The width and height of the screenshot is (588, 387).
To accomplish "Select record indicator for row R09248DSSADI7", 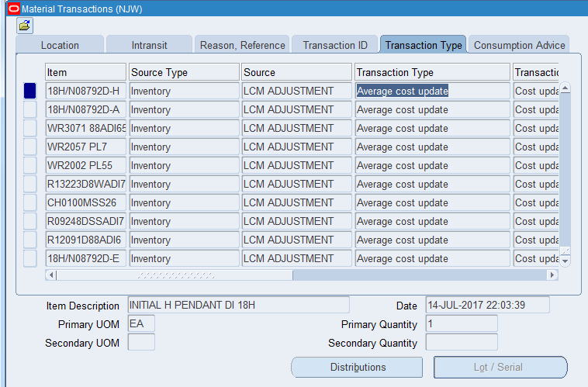I will pyautogui.click(x=30, y=221).
